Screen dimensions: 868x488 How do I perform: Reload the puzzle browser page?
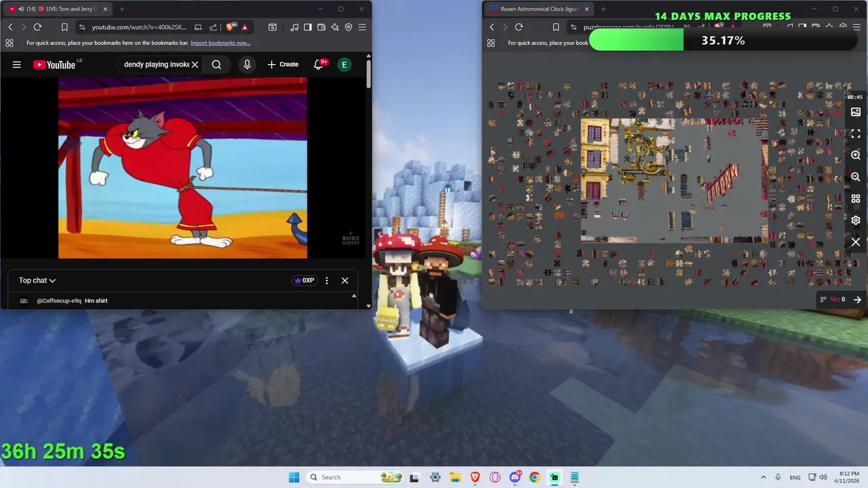coord(519,27)
